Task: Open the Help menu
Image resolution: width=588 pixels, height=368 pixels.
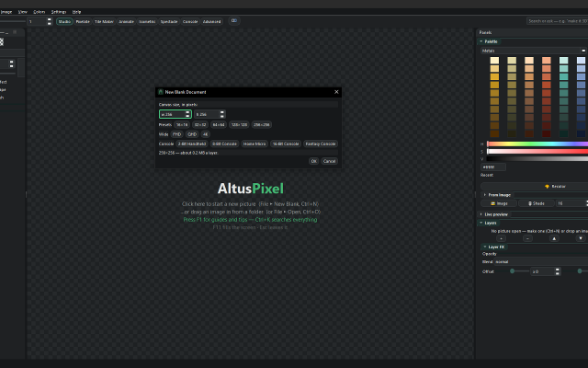Action: [x=76, y=12]
